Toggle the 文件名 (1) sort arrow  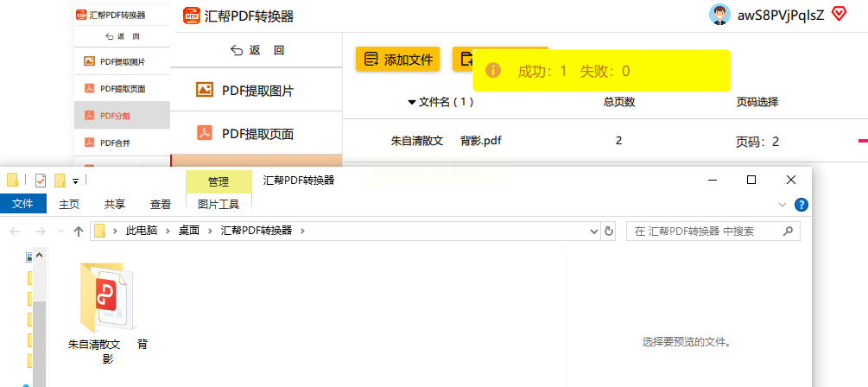click(411, 103)
